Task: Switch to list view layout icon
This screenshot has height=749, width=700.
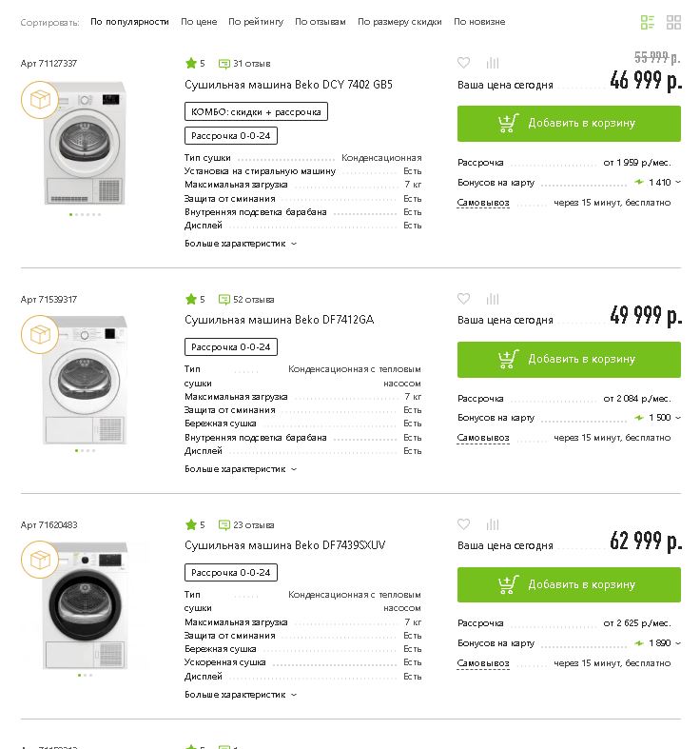Action: coord(647,22)
